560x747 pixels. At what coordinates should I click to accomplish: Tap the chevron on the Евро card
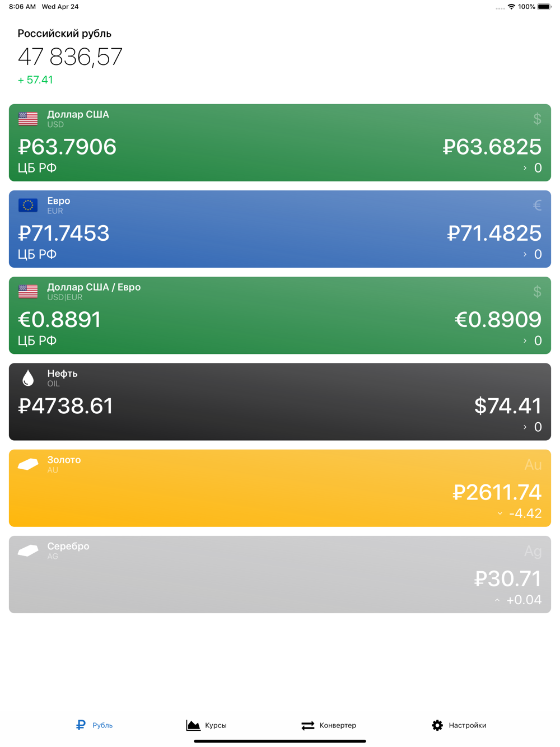coord(525,254)
